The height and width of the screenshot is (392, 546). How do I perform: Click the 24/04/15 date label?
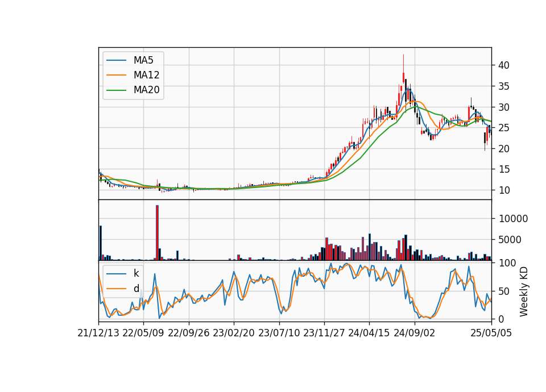[x=369, y=333]
